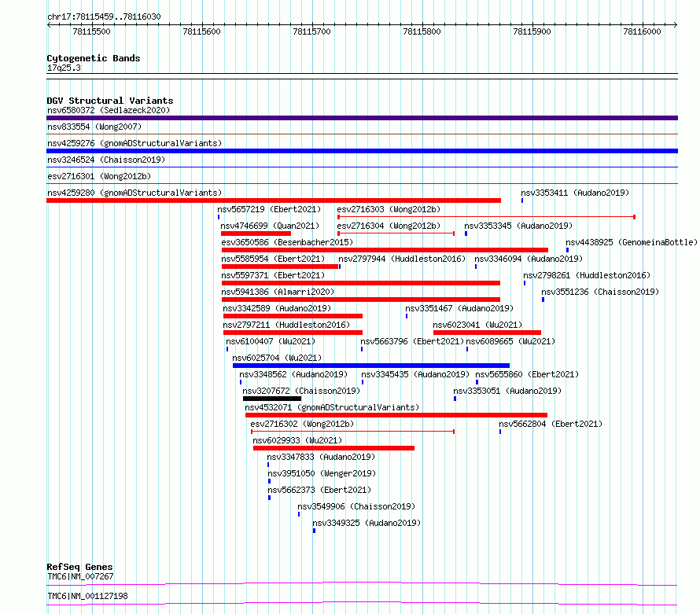Image resolution: width=700 pixels, height=614 pixels.
Task: Open esv2716303 (Wong2012b) variant label
Action: [389, 209]
